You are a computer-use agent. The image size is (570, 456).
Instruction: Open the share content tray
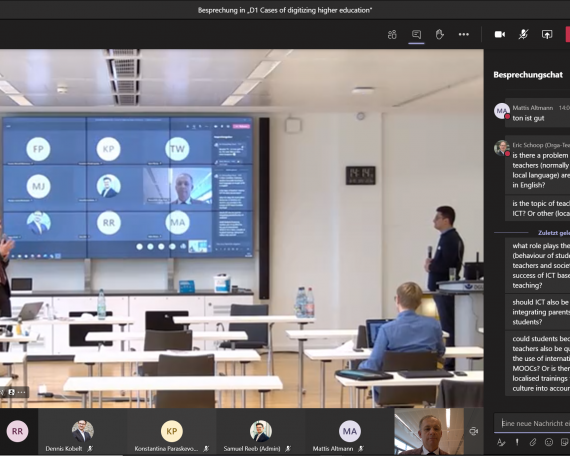[547, 35]
